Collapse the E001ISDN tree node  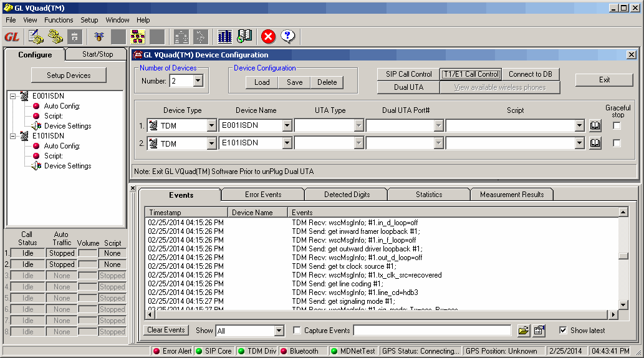tap(12, 96)
